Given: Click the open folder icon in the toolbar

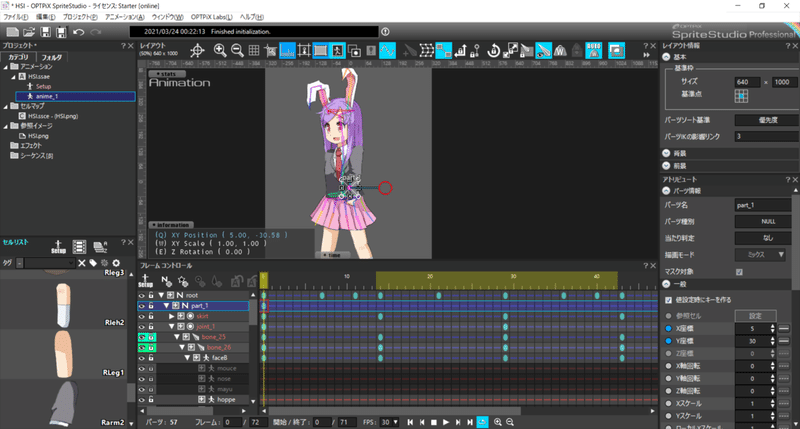Looking at the screenshot, I should (28, 33).
